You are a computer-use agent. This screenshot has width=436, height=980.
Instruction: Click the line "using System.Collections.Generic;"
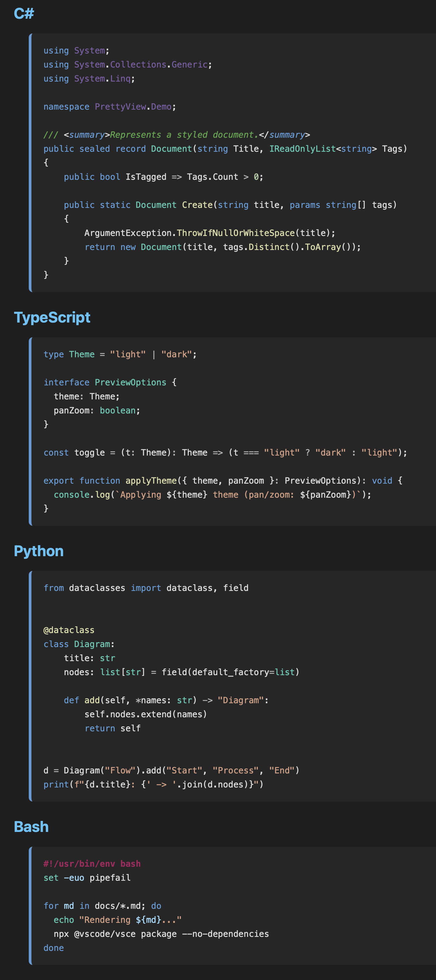coord(127,65)
